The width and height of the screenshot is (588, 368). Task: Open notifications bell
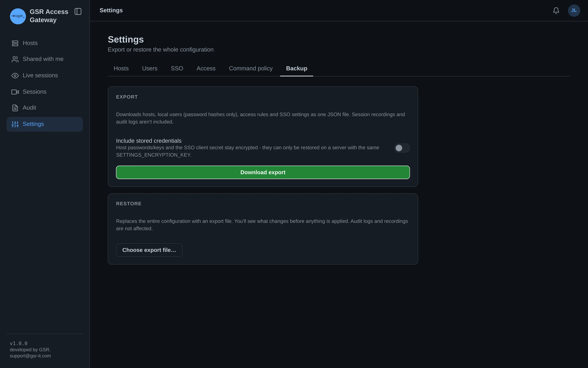point(556,11)
